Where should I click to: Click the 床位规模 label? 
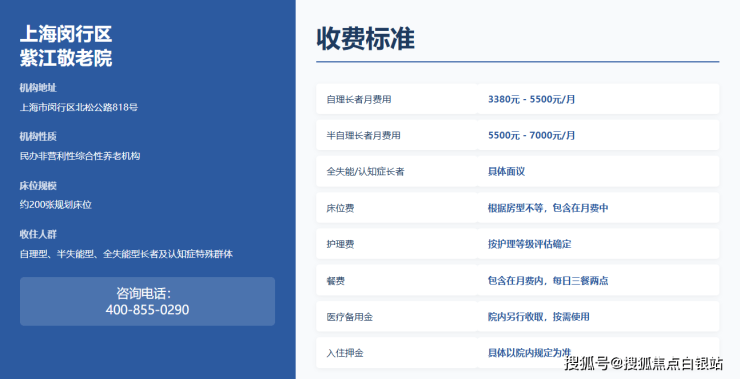(38, 185)
